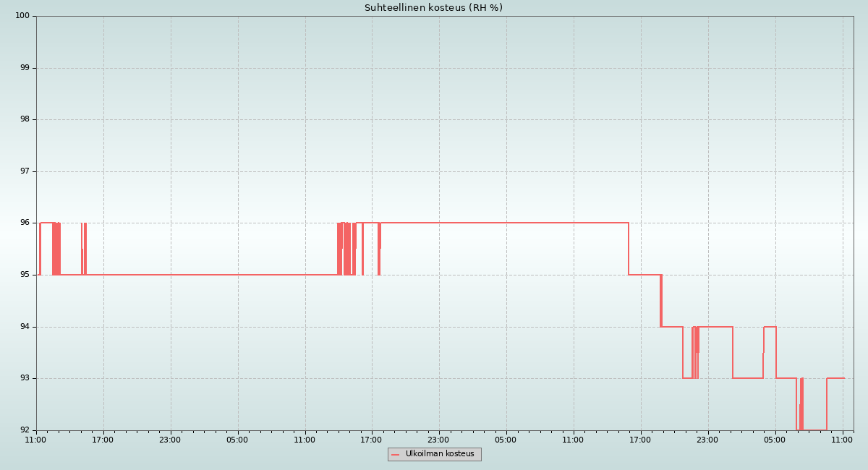This screenshot has width=868, height=470.
Task: Select the first 17:00 time axis label
Action: point(103,440)
